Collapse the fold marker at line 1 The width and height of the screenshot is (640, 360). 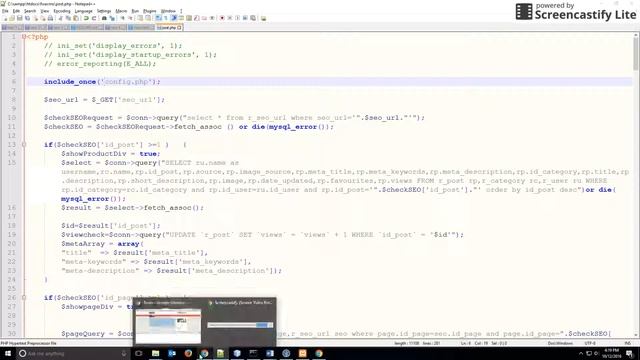[x=24, y=37]
